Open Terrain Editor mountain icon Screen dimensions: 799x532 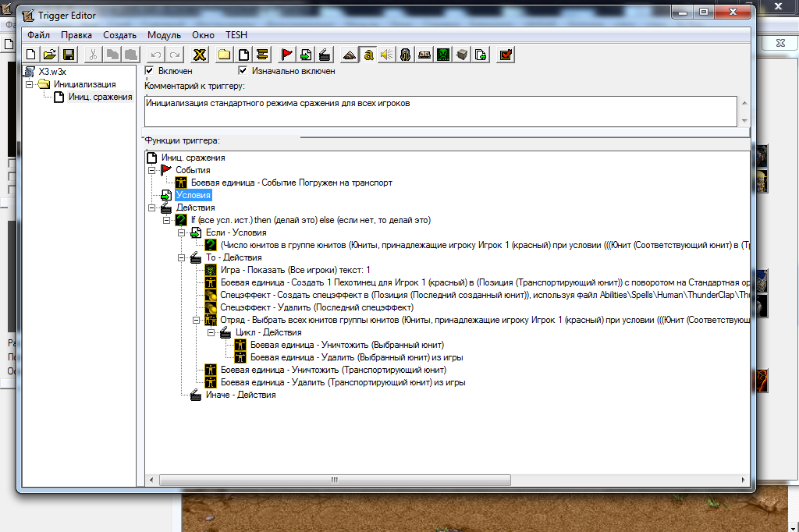tap(350, 55)
